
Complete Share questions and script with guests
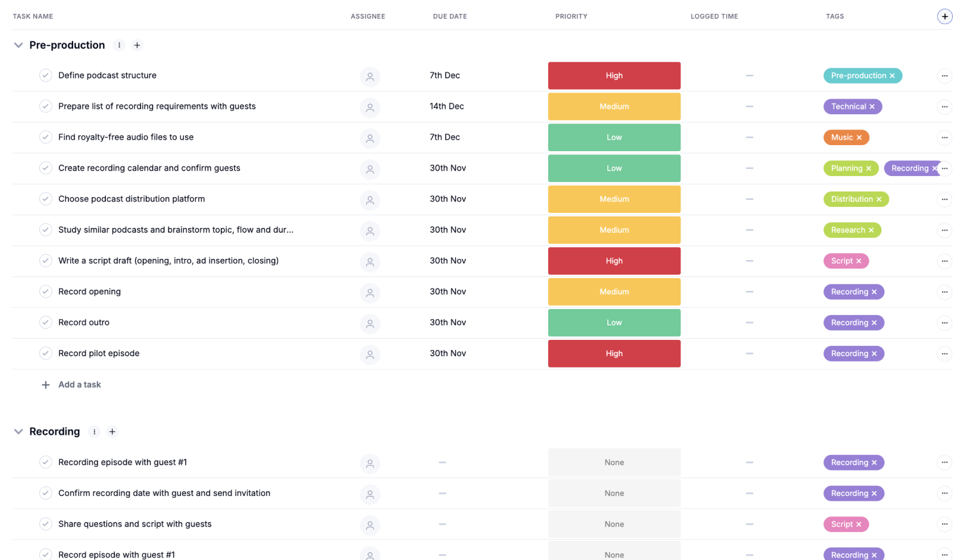point(45,524)
